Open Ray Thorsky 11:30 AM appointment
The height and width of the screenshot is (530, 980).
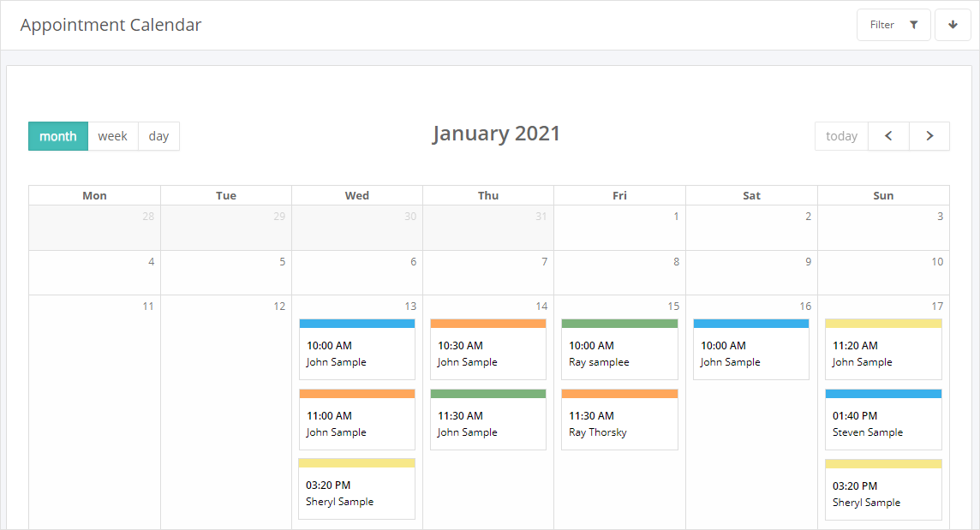tap(618, 424)
